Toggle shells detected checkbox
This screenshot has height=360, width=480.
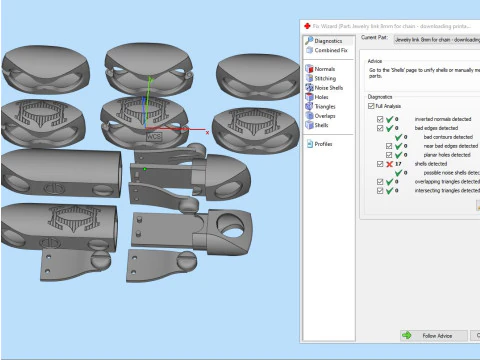point(380,164)
